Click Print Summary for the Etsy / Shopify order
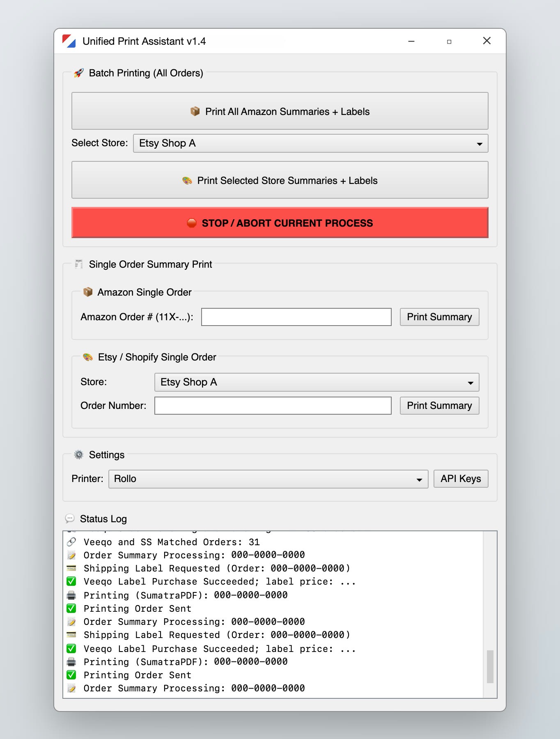560x739 pixels. [x=439, y=406]
